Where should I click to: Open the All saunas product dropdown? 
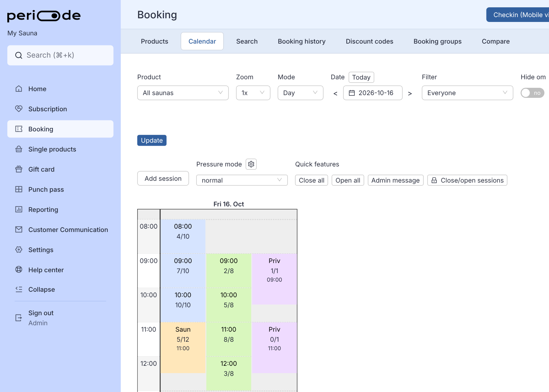pos(183,93)
